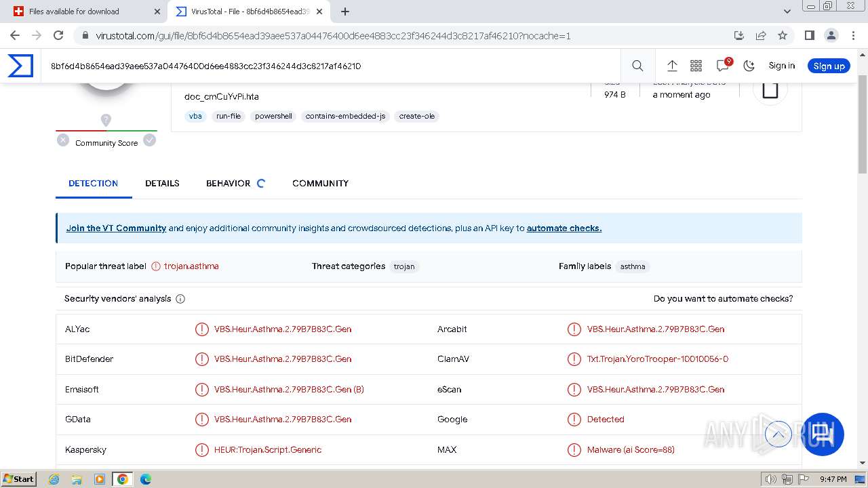The width and height of the screenshot is (868, 488).
Task: Click the scroll to top arrow button
Action: (x=778, y=434)
